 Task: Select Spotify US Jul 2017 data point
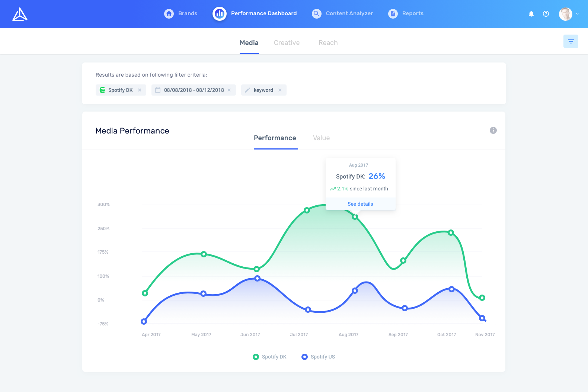pos(308,309)
